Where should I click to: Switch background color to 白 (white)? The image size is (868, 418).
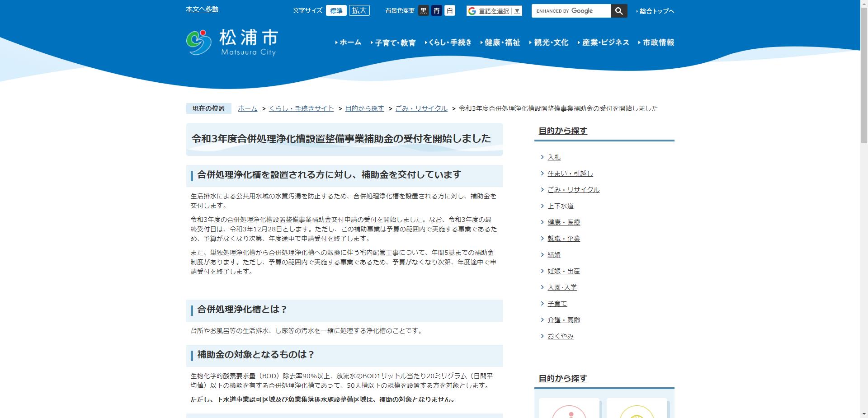coord(449,10)
